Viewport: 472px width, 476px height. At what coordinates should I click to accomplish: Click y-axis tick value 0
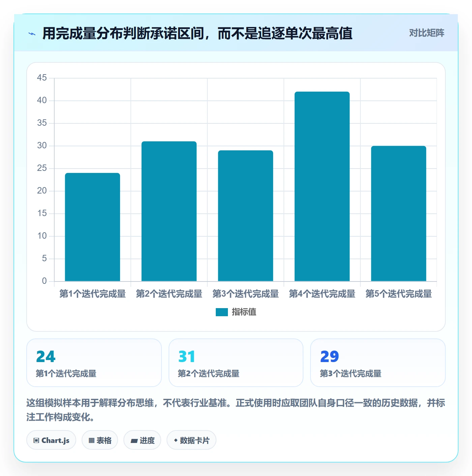[x=44, y=281]
